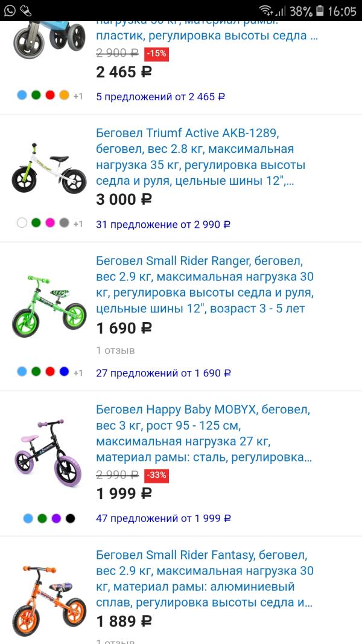Tap the Wi-Fi status icon
362x644 pixels.
tap(266, 11)
